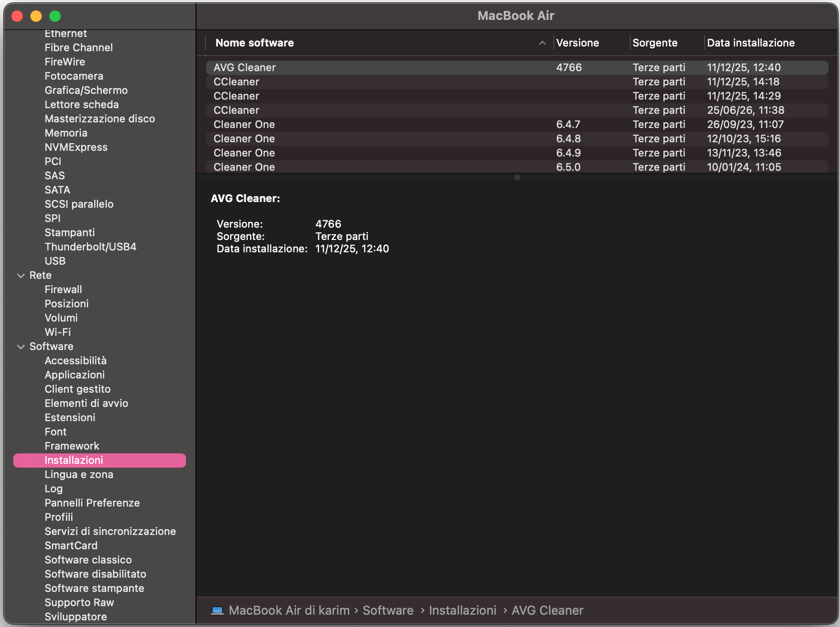Select Wi-Fi under Rete
This screenshot has width=840, height=627.
(x=58, y=332)
